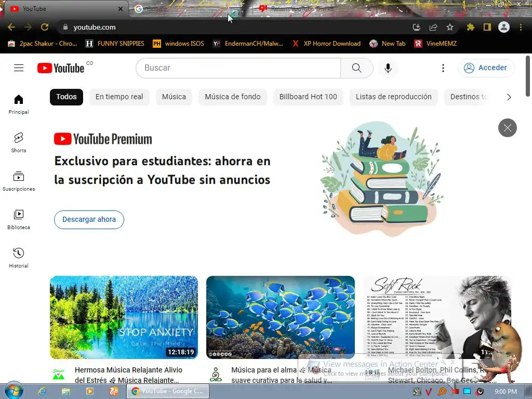Click the Descargar ahora button
The height and width of the screenshot is (399, 532).
pyautogui.click(x=89, y=220)
